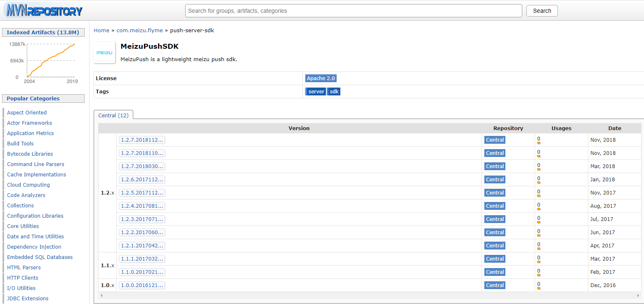Click the indexed artifacts growth chart
This screenshot has height=304, width=644.
(43, 60)
